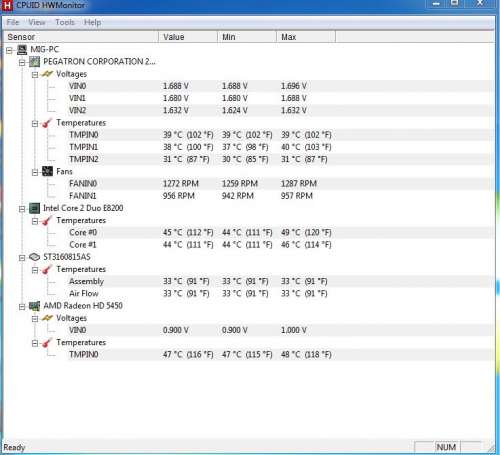
Task: Click the Fans icon
Action: tap(47, 172)
